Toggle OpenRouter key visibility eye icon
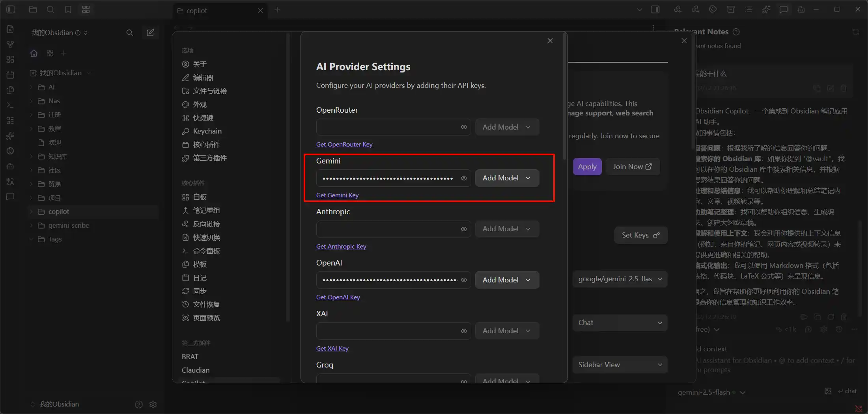This screenshot has height=414, width=868. click(464, 127)
